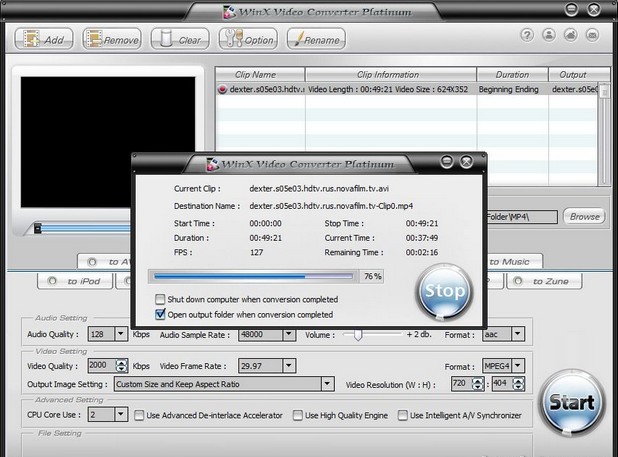Enable Use High Quality Engine
This screenshot has height=457, width=618.
point(298,415)
